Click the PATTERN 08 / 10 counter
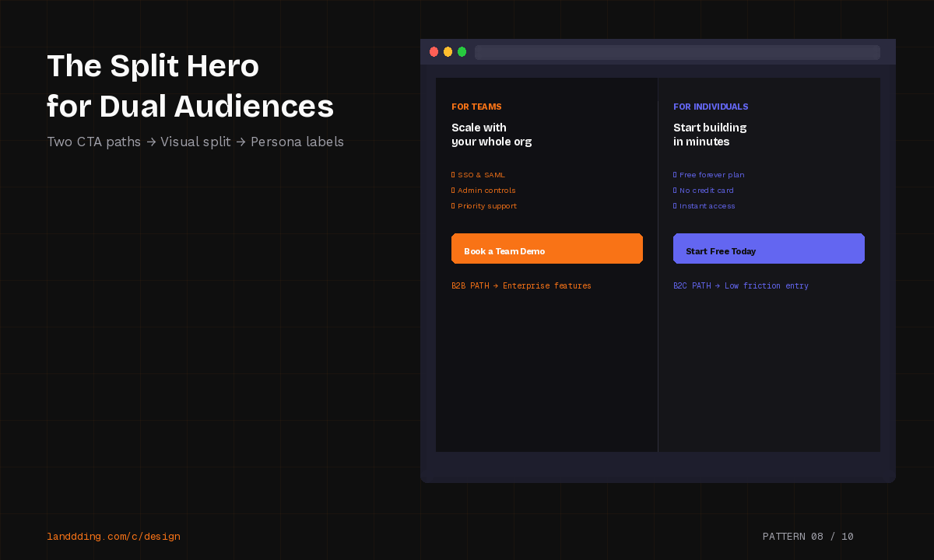Screen dimensions: 934x560 pyautogui.click(x=808, y=537)
